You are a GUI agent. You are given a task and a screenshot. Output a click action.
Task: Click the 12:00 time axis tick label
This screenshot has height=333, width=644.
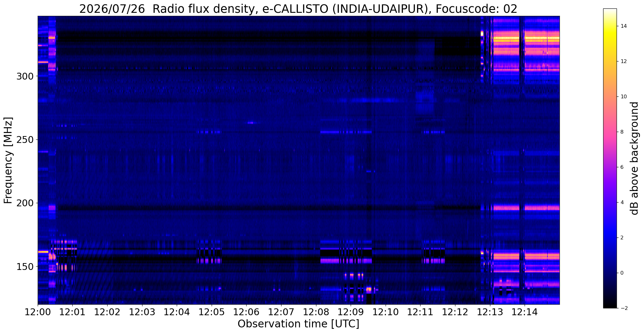coord(38,312)
